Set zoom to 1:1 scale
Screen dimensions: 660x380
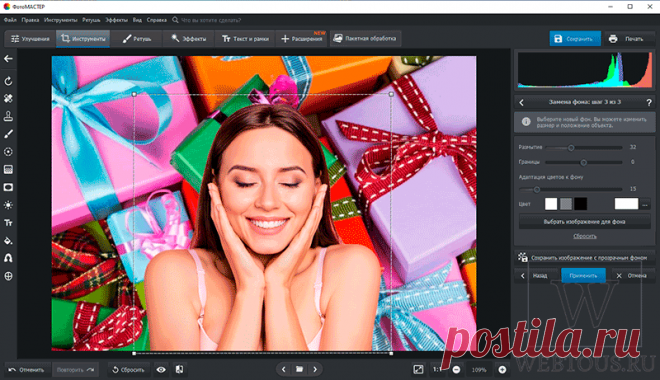(437, 369)
